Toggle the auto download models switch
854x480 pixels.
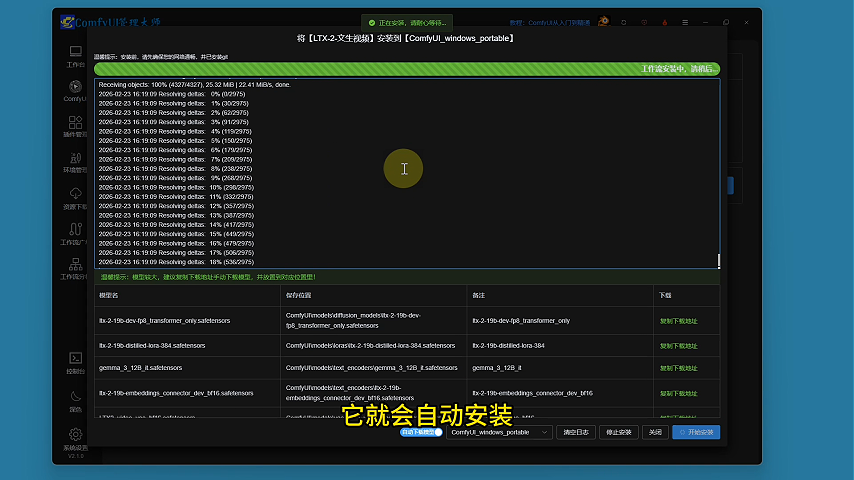tap(421, 432)
